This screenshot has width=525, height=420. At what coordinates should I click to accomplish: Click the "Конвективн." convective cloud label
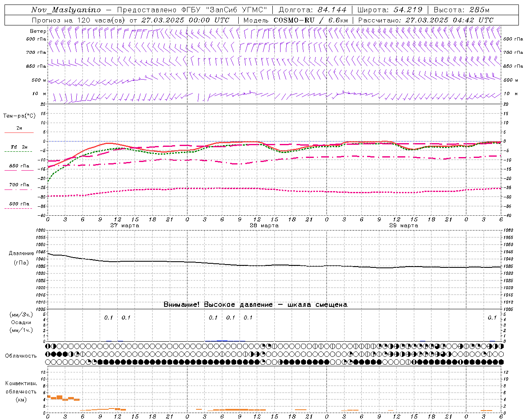pyautogui.click(x=21, y=383)
